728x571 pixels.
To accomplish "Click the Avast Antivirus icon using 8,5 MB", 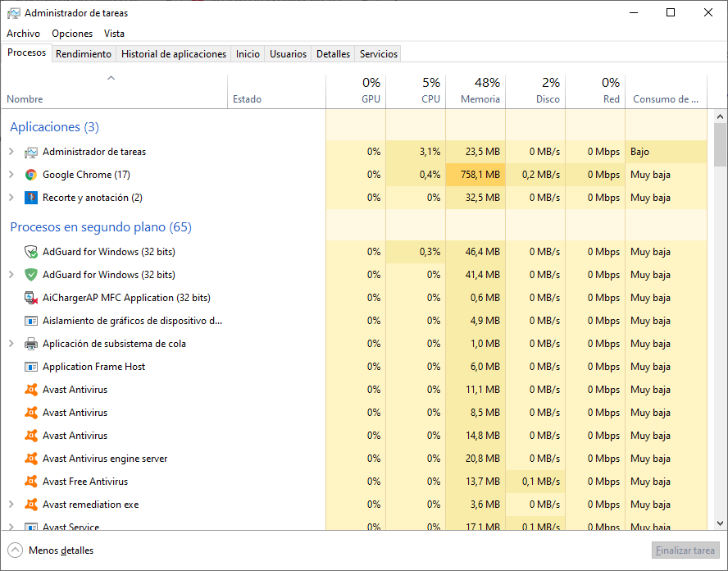I will pos(30,413).
